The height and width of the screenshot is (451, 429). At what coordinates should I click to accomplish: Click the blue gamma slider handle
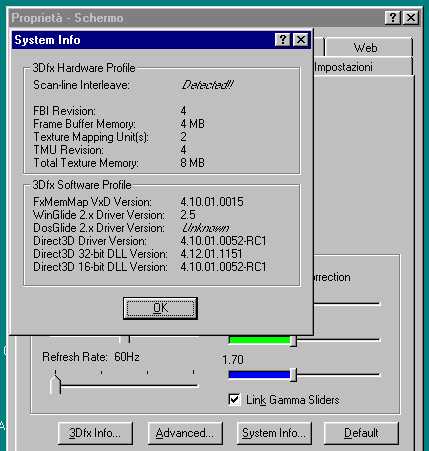pyautogui.click(x=293, y=375)
